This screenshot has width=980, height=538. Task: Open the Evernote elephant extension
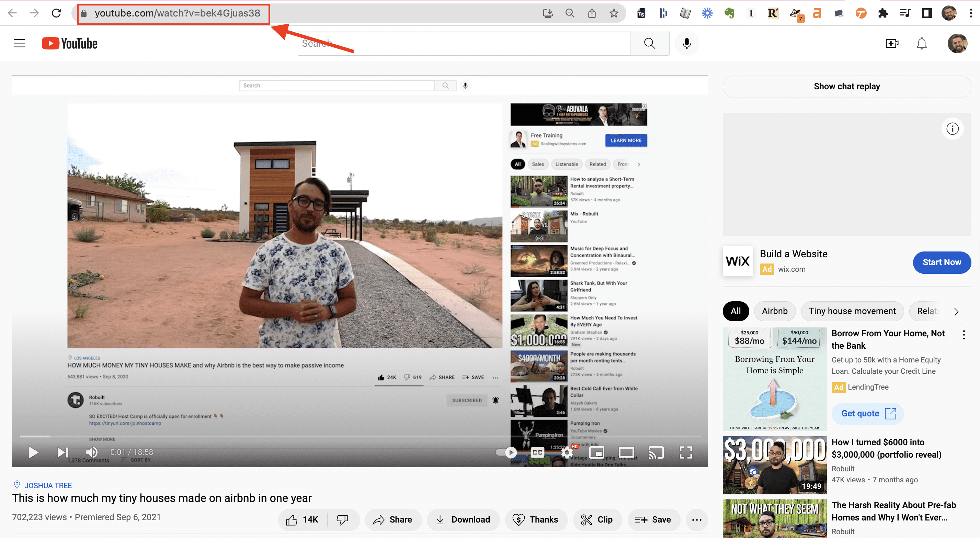pyautogui.click(x=729, y=13)
